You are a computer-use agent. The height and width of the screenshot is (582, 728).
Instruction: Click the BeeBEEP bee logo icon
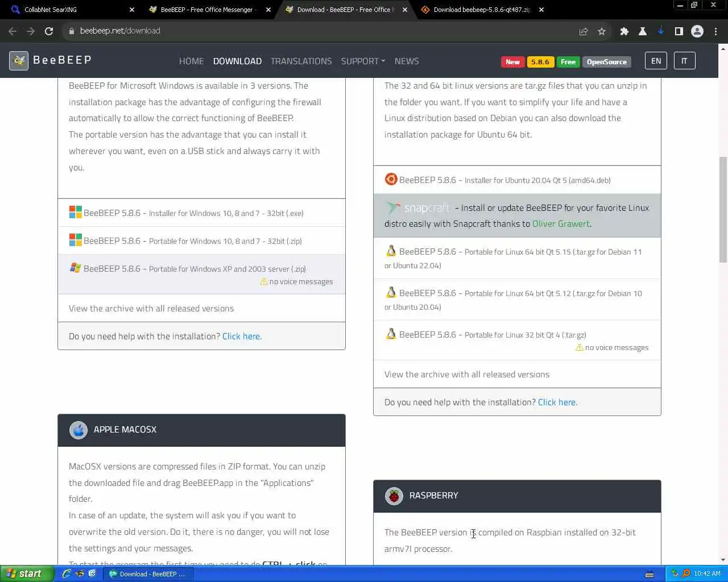[x=19, y=60]
